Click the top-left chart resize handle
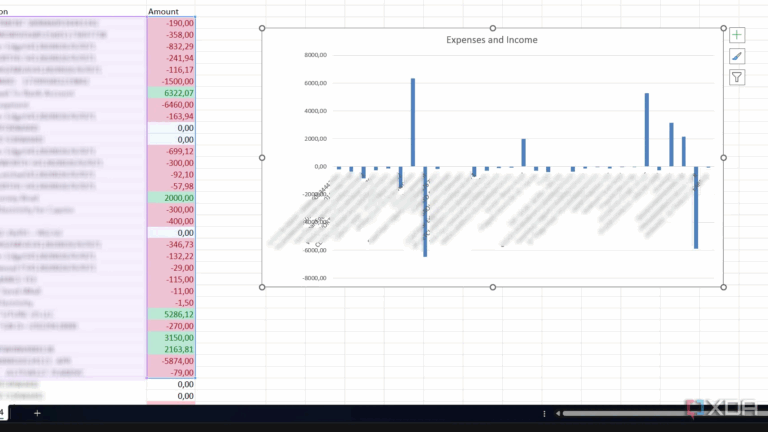Screen dimensions: 768x432 click(262, 28)
